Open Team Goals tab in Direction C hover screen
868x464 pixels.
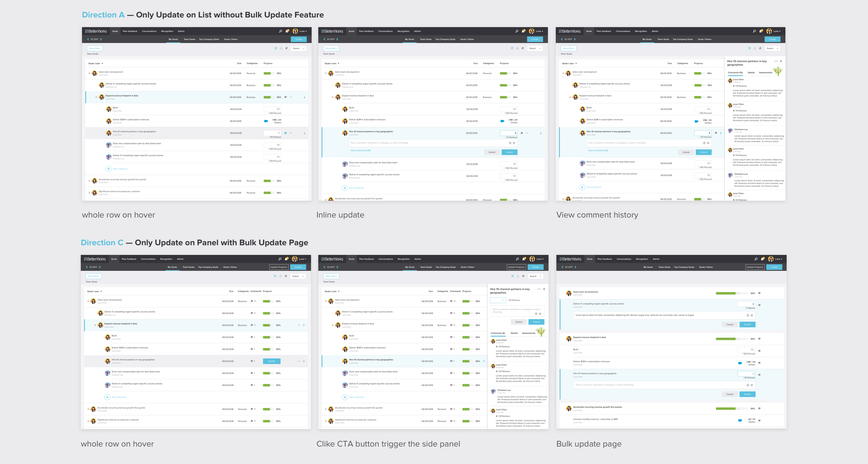tap(188, 267)
